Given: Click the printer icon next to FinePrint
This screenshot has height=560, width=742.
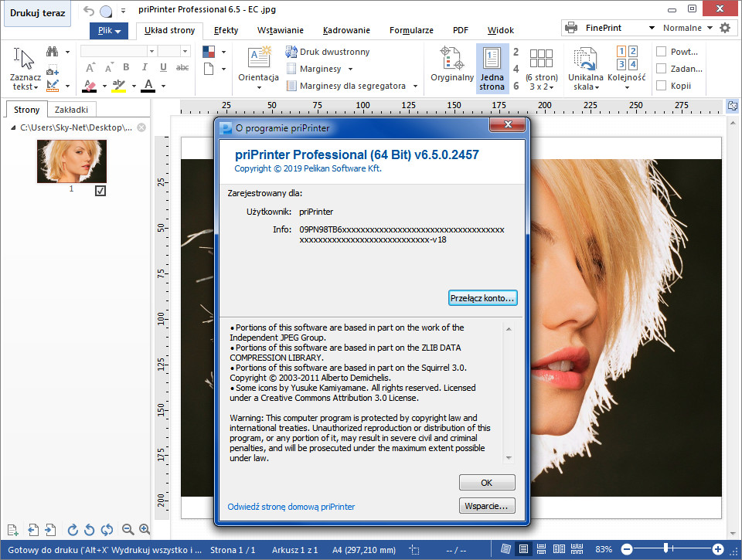Looking at the screenshot, I should click(x=571, y=28).
